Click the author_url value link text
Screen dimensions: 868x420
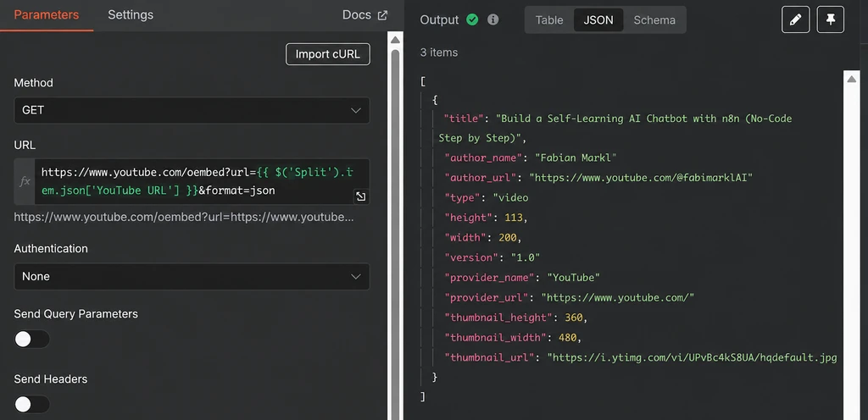(641, 178)
